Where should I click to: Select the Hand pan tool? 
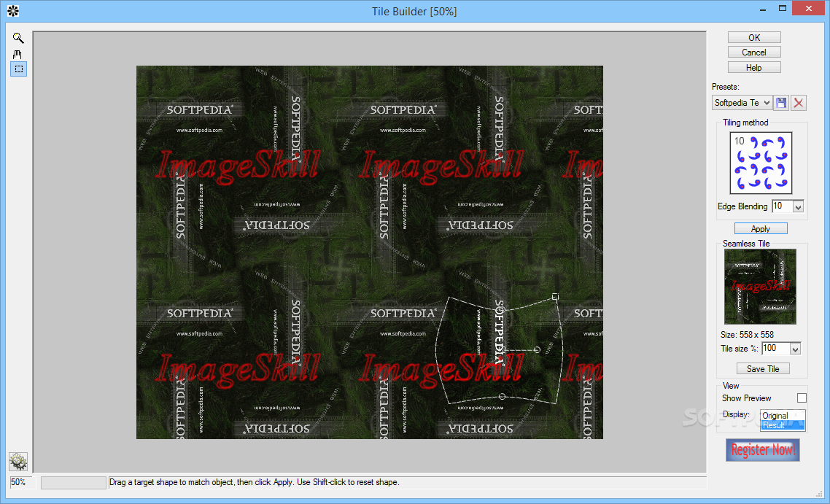coord(18,54)
